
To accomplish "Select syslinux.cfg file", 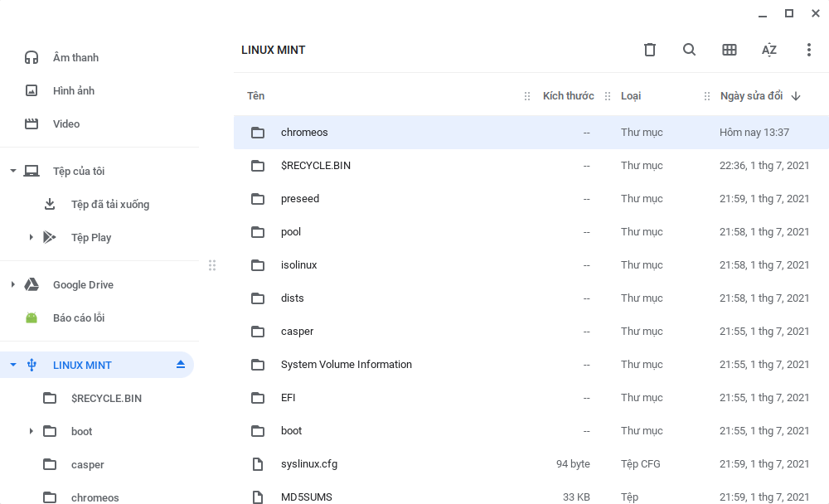I will coord(531,464).
